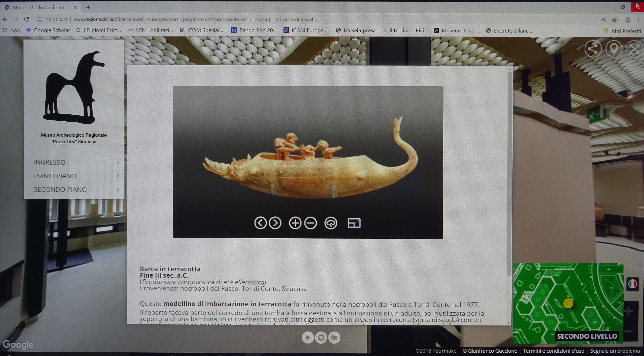The height and width of the screenshot is (356, 644).
Task: Click the popup's vertical scrollbar
Action: (x=509, y=175)
